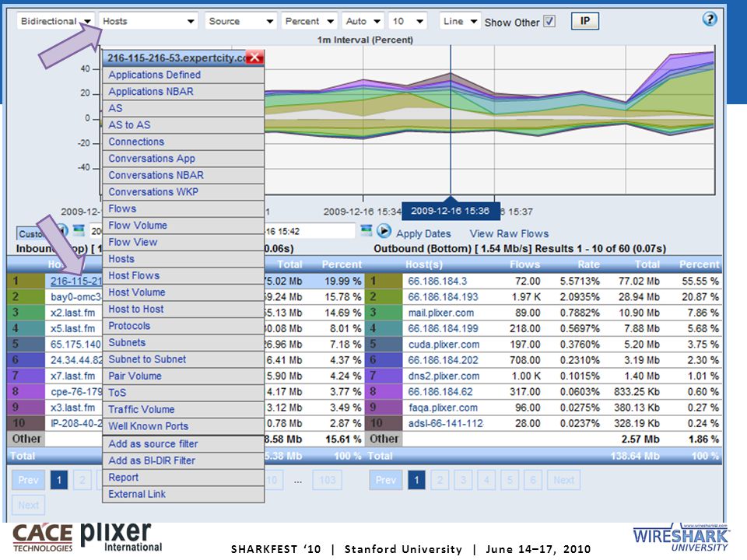Viewport: 747px width, 560px height.
Task: Expand the Hosts report type dropdown
Action: coord(148,22)
